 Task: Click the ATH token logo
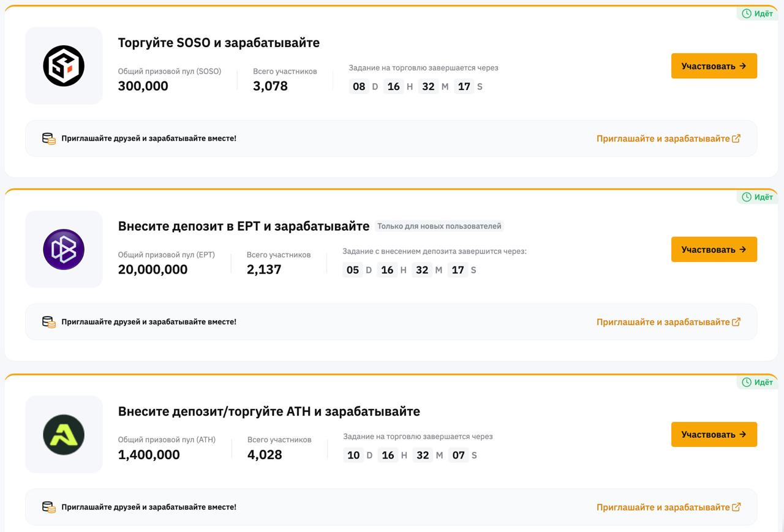(64, 434)
